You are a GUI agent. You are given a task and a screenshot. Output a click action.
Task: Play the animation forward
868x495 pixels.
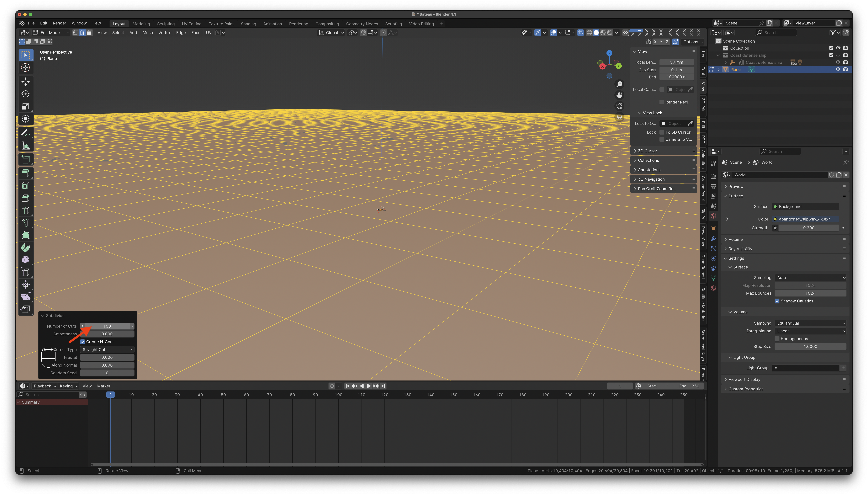[x=369, y=386]
